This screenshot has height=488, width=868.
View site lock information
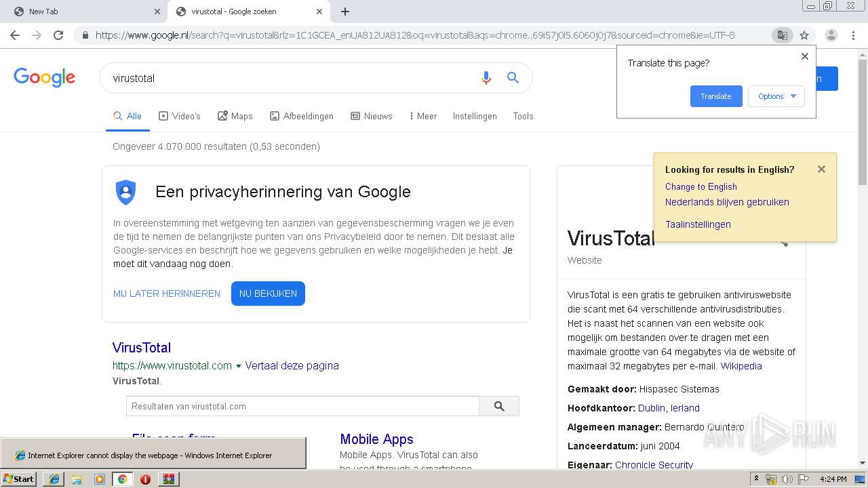coord(85,35)
